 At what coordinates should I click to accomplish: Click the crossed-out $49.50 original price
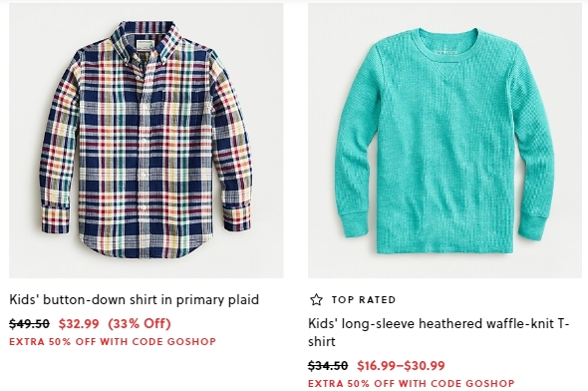(29, 323)
